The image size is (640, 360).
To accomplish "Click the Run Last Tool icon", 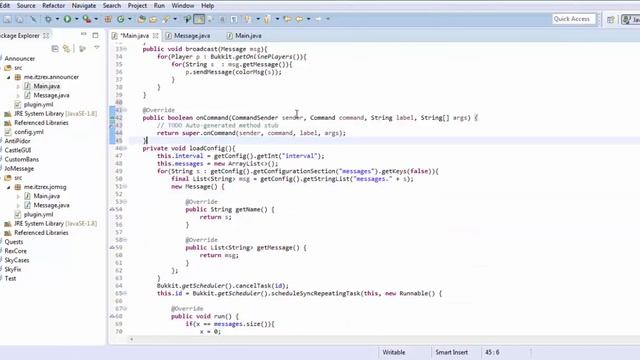I will pyautogui.click(x=87, y=19).
